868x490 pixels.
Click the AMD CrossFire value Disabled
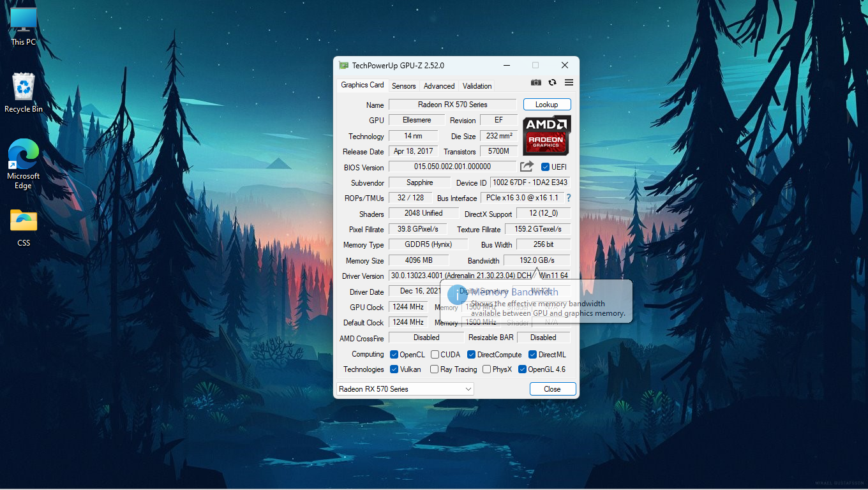click(x=426, y=338)
